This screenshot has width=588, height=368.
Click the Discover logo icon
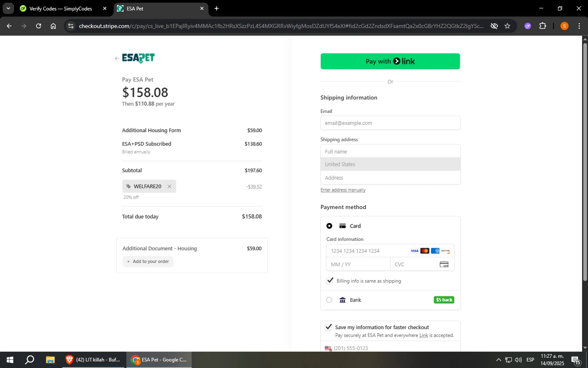[445, 251]
